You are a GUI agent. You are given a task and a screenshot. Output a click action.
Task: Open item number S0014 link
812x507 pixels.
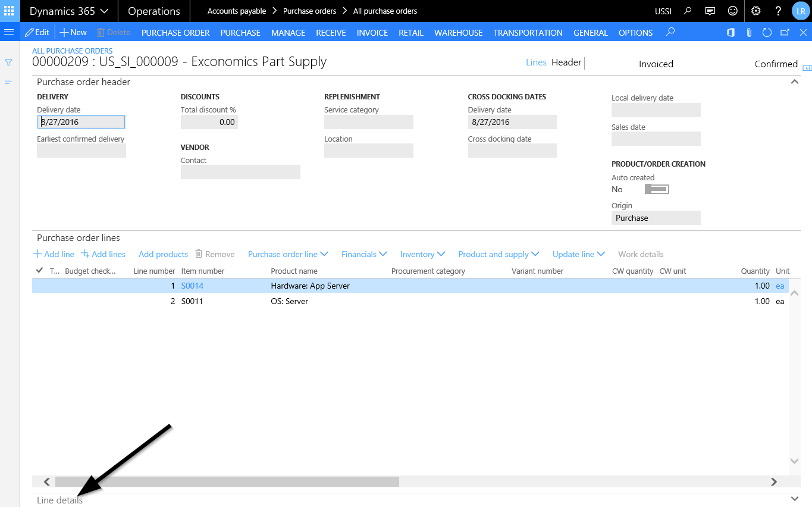pos(192,286)
